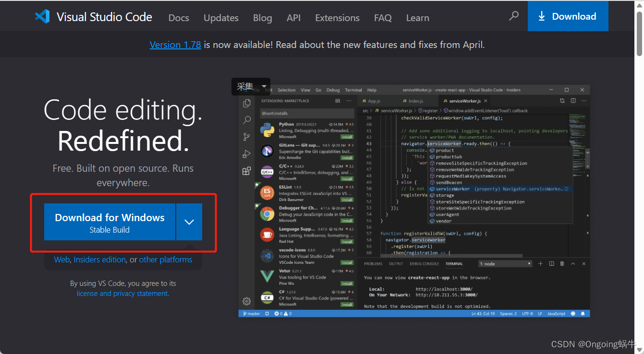Open the Extensions navigation item
Viewport: 644px width, 354px height.
[337, 18]
